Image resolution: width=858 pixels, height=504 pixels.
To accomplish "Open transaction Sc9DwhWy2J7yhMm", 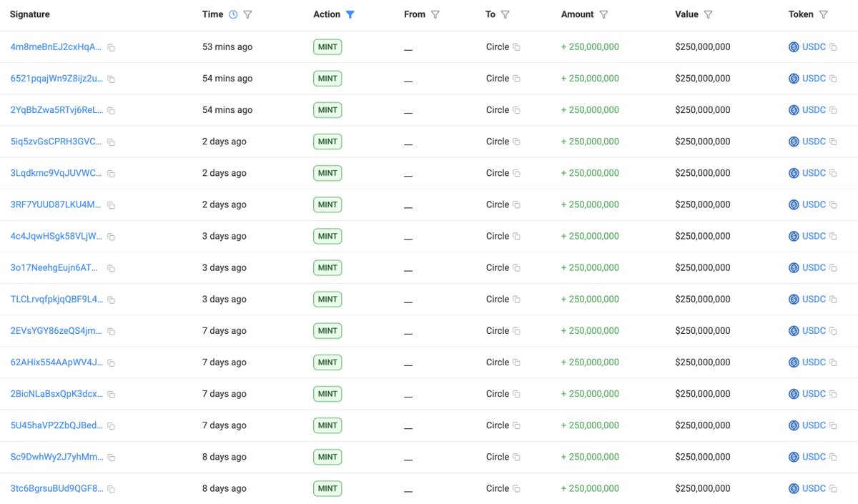I will 56,457.
